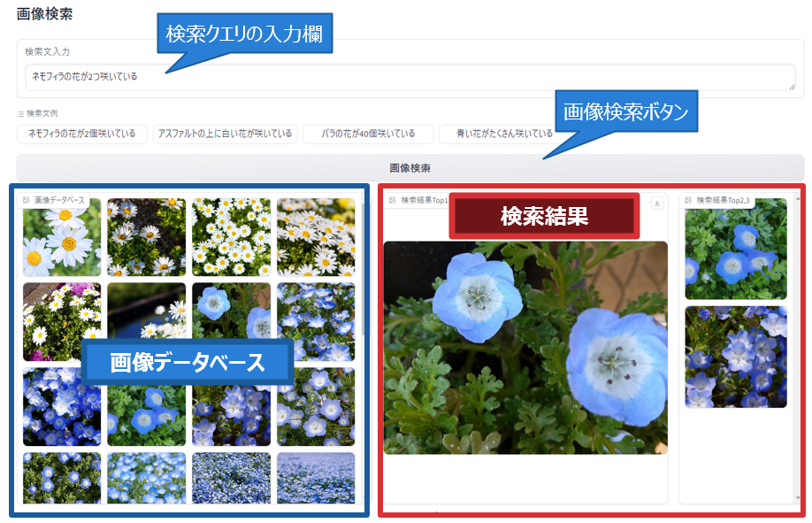The height and width of the screenshot is (523, 812).
Task: Click the list icon next to 検索文例
Action: (20, 113)
